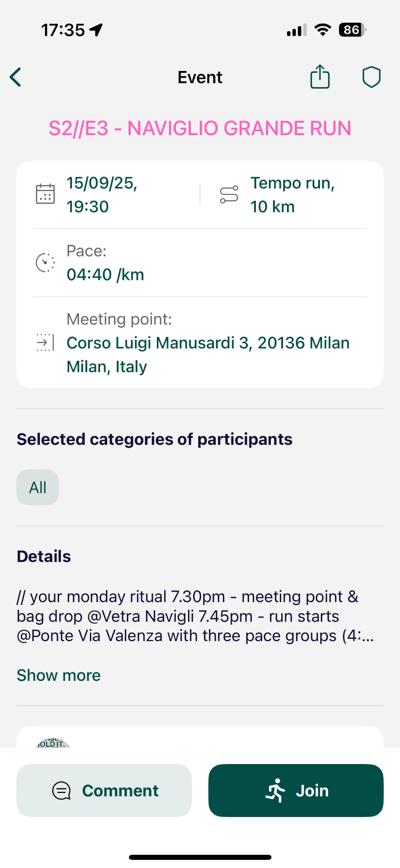Tap the meeting point arrow icon

tap(45, 343)
